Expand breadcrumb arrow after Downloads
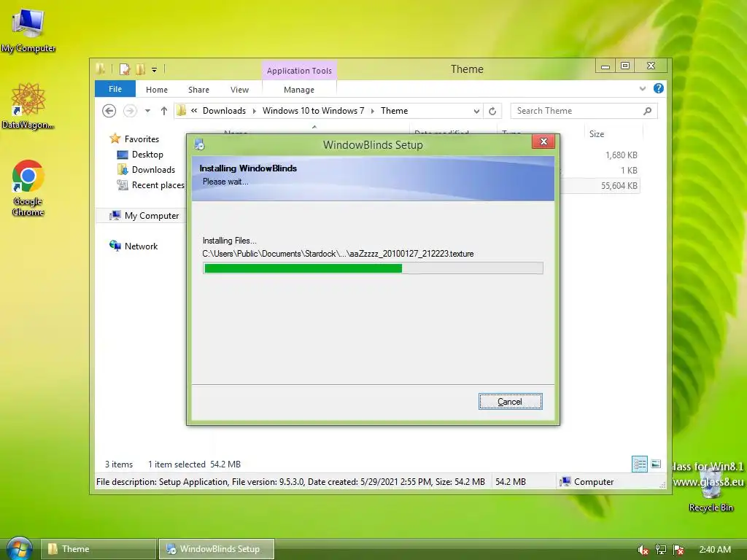This screenshot has height=560, width=747. 255,111
